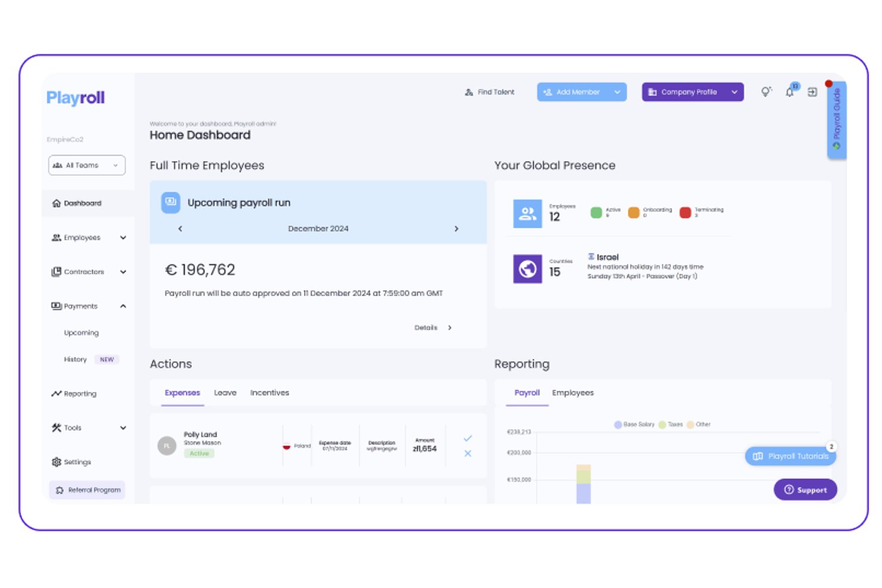Click the Base Salary legend swatch

coord(618,425)
